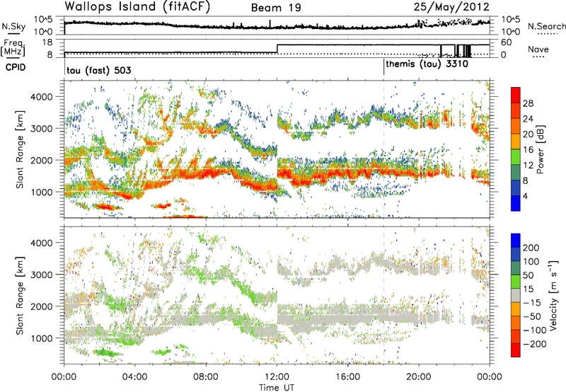This screenshot has width=566, height=392.
Task: Click the "4" label on the power colorbar
Action: tap(525, 196)
